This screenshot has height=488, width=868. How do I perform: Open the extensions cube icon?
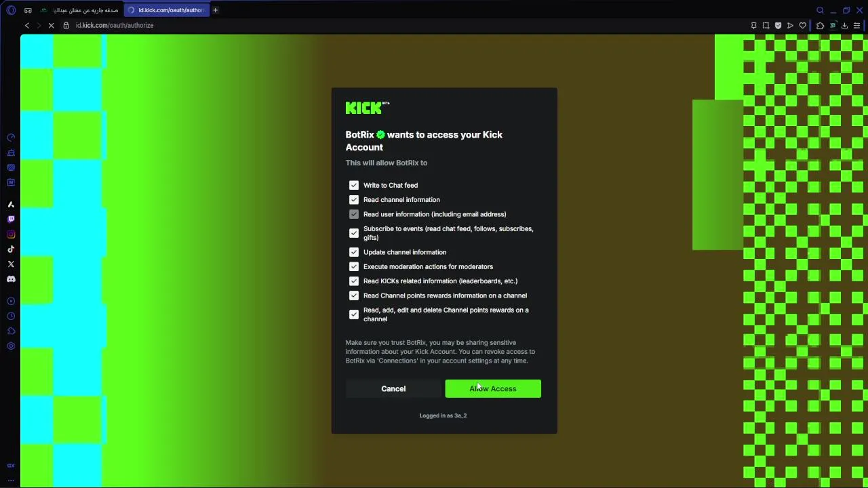click(x=820, y=26)
